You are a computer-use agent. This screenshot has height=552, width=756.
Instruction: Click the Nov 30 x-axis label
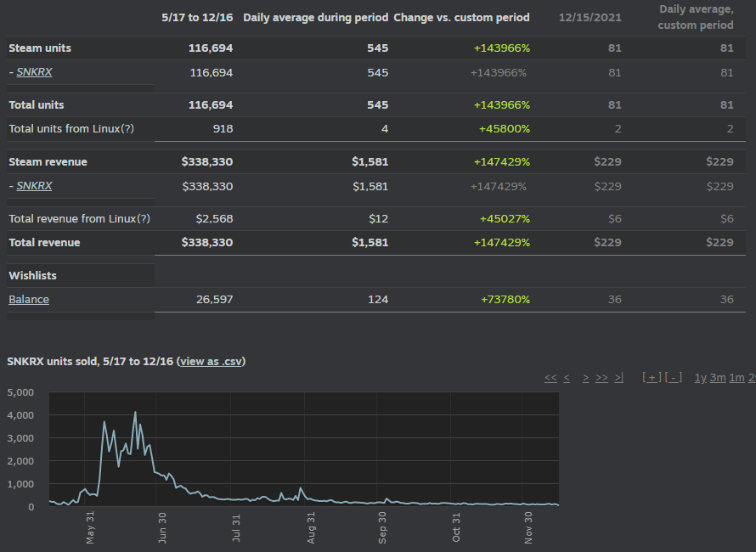(x=528, y=528)
